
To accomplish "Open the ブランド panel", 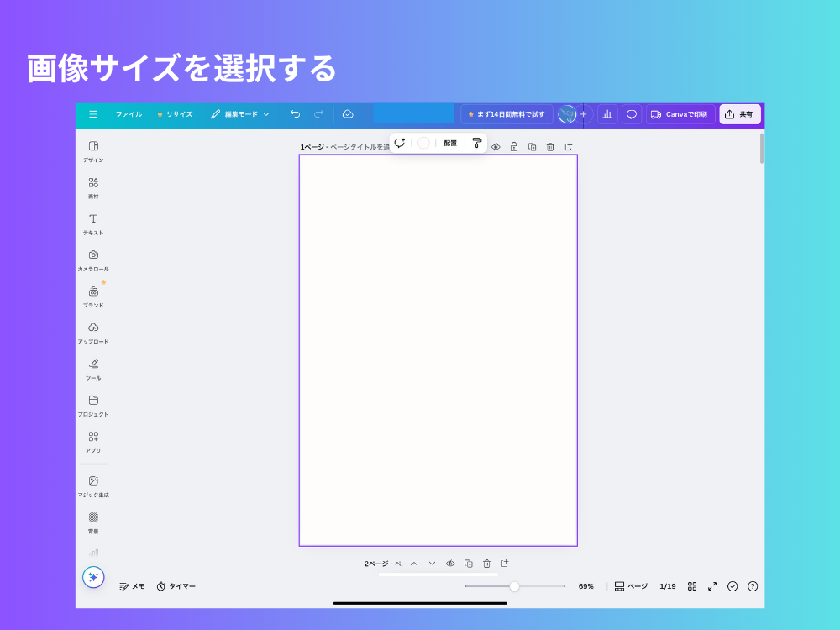I will [x=93, y=295].
